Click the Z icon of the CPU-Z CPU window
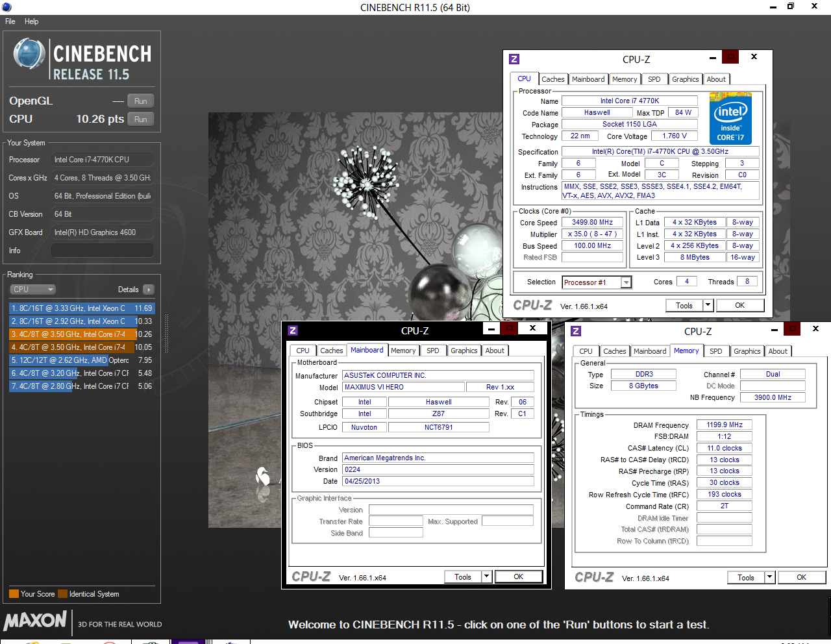 pos(514,59)
